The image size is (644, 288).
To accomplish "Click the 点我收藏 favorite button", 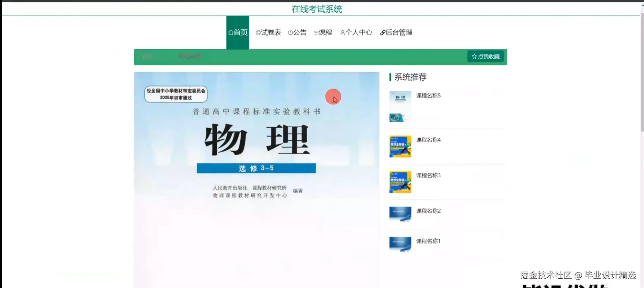I will coord(485,57).
